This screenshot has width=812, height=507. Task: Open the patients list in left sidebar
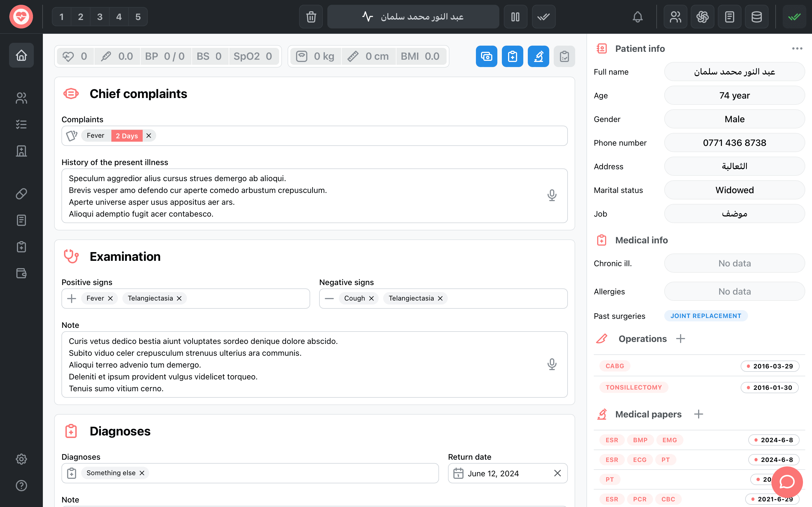(x=21, y=98)
